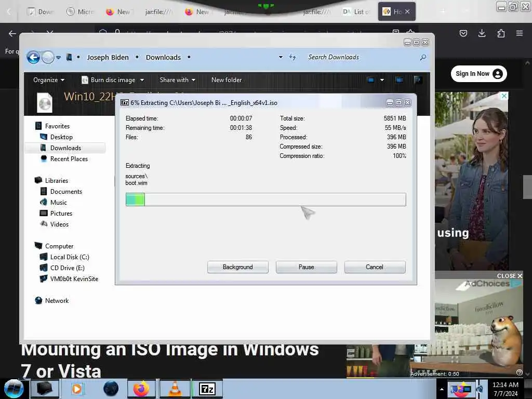Open recent locations dropdown beside Forward button

pos(58,57)
